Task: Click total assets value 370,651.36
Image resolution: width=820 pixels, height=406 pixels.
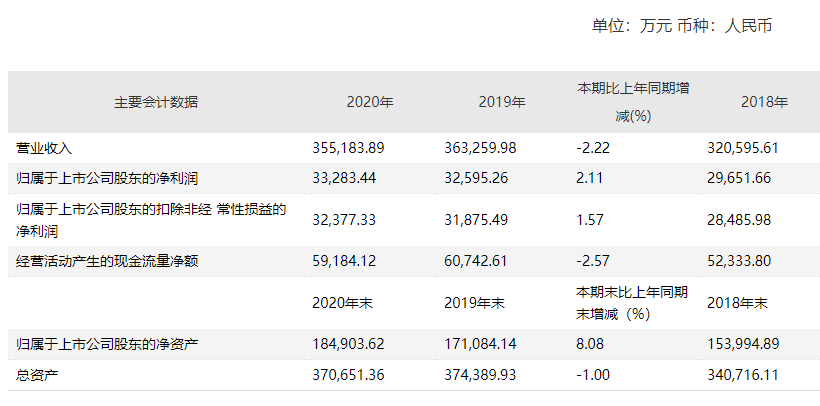Action: tap(349, 374)
